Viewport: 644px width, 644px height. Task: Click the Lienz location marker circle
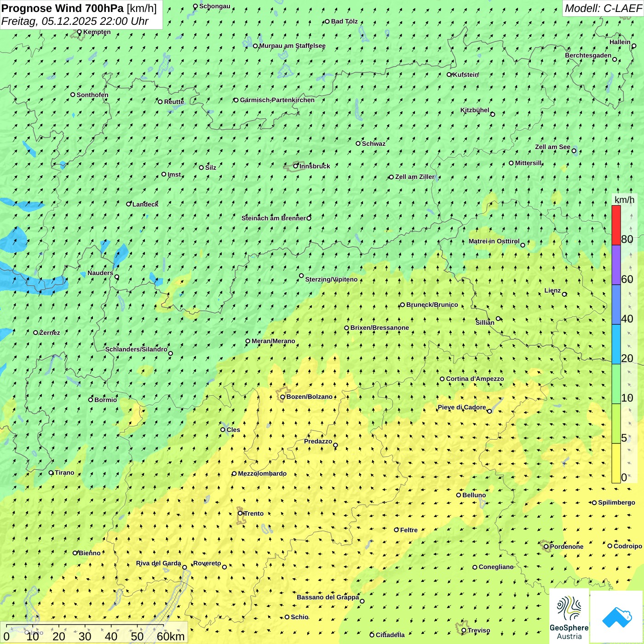point(564,294)
